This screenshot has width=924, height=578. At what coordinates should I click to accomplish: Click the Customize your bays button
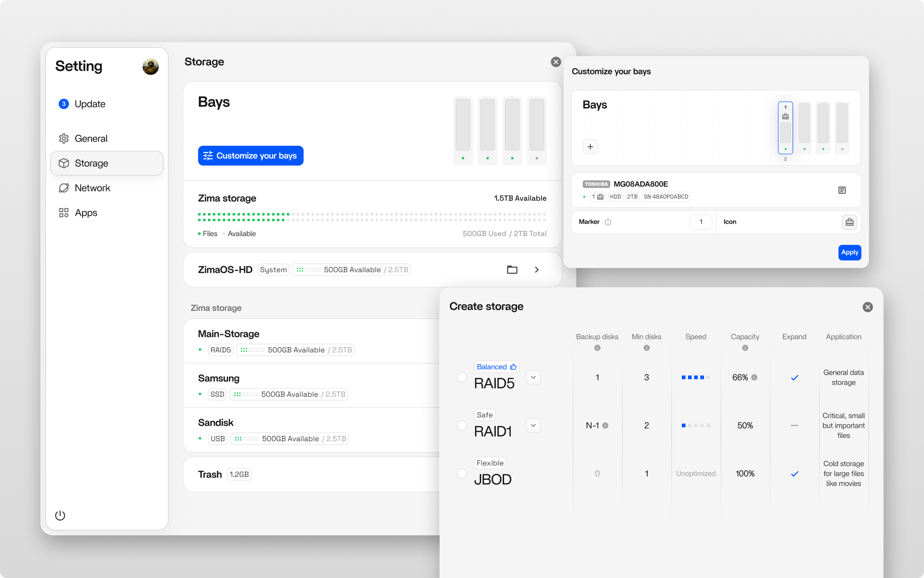click(x=251, y=156)
